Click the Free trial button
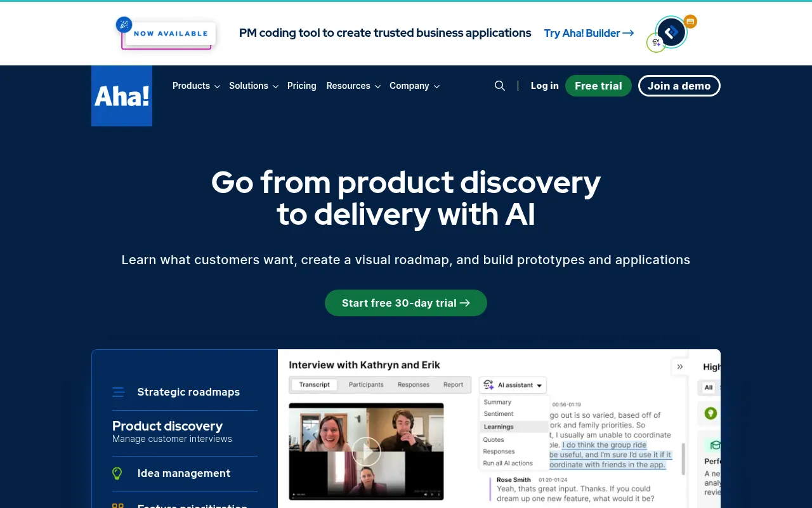This screenshot has width=812, height=508. tap(598, 86)
